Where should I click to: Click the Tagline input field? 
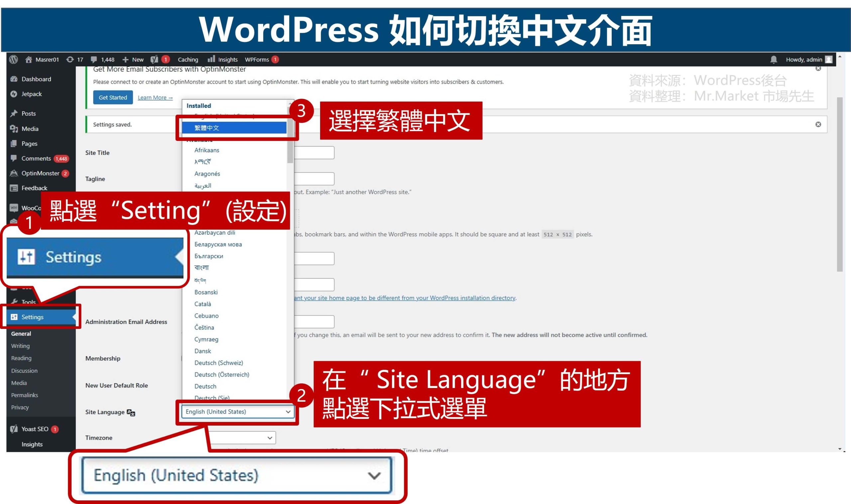click(314, 179)
